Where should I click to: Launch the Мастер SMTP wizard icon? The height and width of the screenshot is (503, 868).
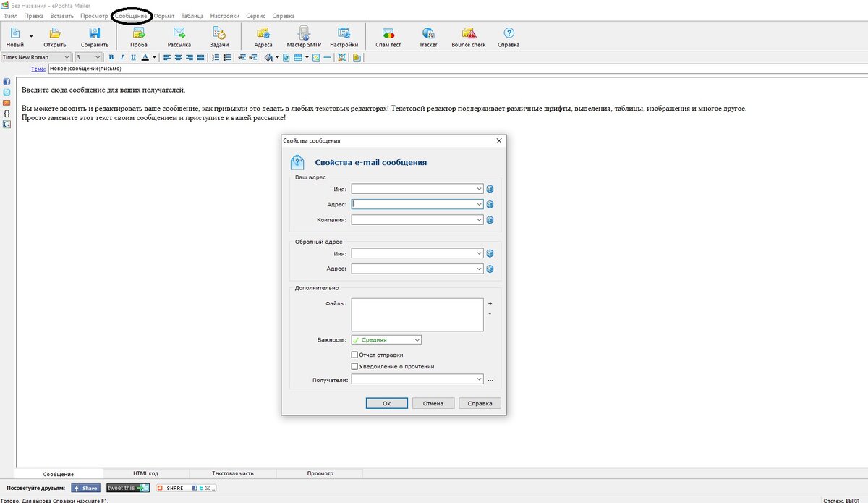point(304,33)
